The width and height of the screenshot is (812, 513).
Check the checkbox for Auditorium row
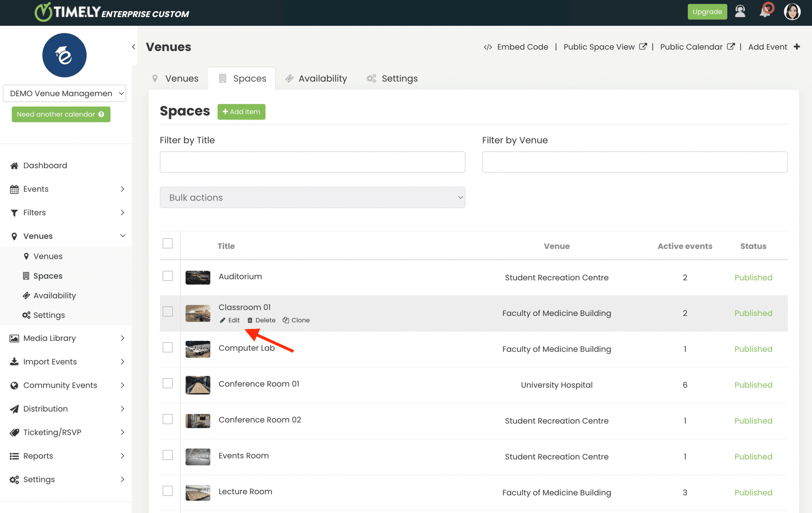pyautogui.click(x=168, y=276)
